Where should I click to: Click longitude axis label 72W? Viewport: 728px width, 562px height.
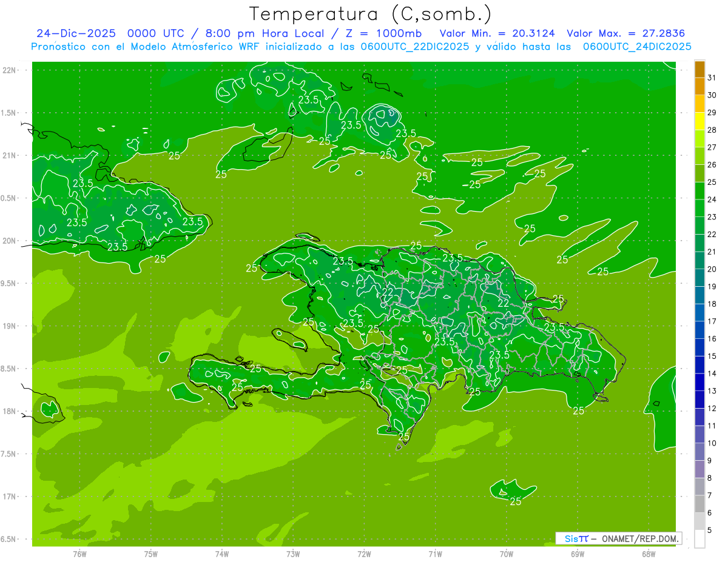pos(364,554)
